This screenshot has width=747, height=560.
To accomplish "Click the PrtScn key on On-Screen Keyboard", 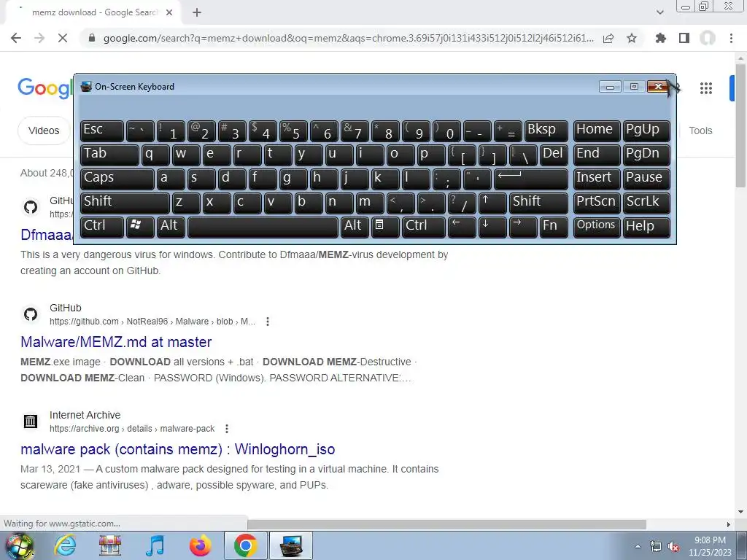I will click(597, 203).
